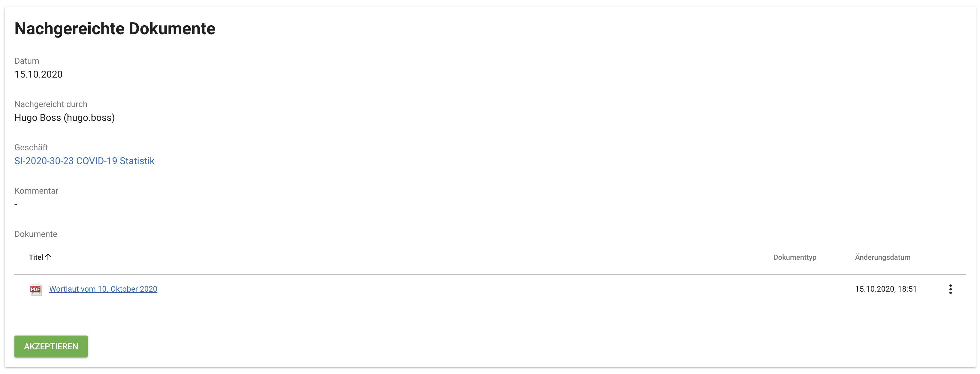Click the name Hugo Boss (hugo.boss)
The image size is (980, 374).
pos(65,118)
